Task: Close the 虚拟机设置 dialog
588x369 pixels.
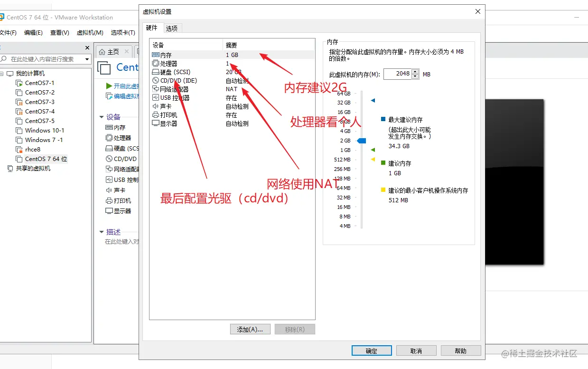Action: pos(478,11)
